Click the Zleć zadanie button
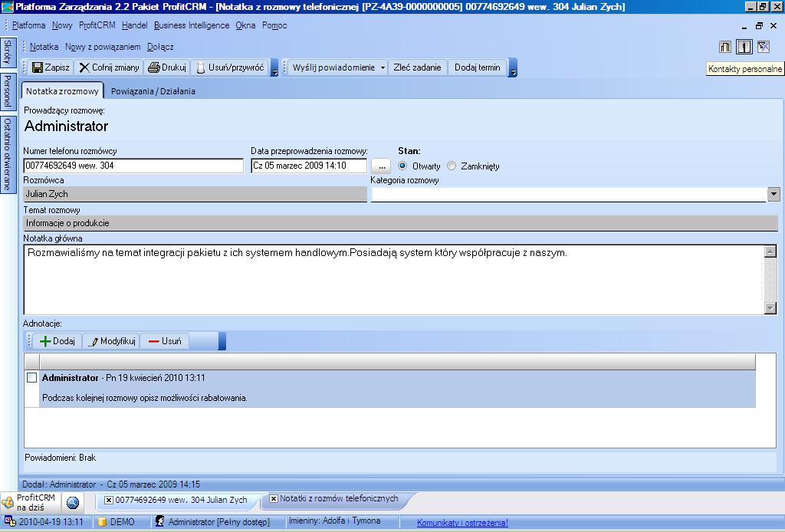Viewport: 785px width, 532px height. point(417,67)
